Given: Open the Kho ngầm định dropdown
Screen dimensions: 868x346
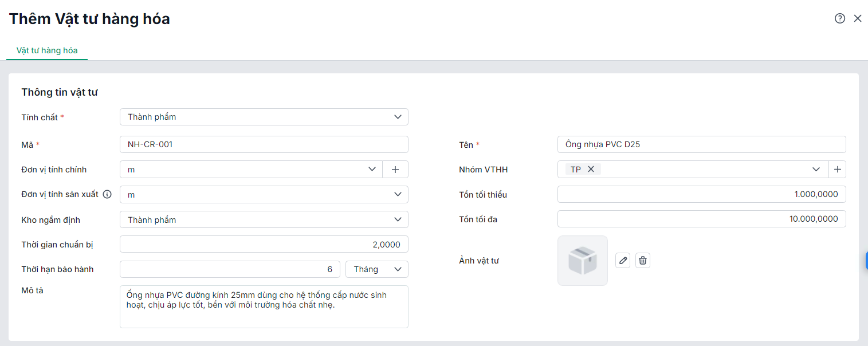Looking at the screenshot, I should tap(398, 220).
